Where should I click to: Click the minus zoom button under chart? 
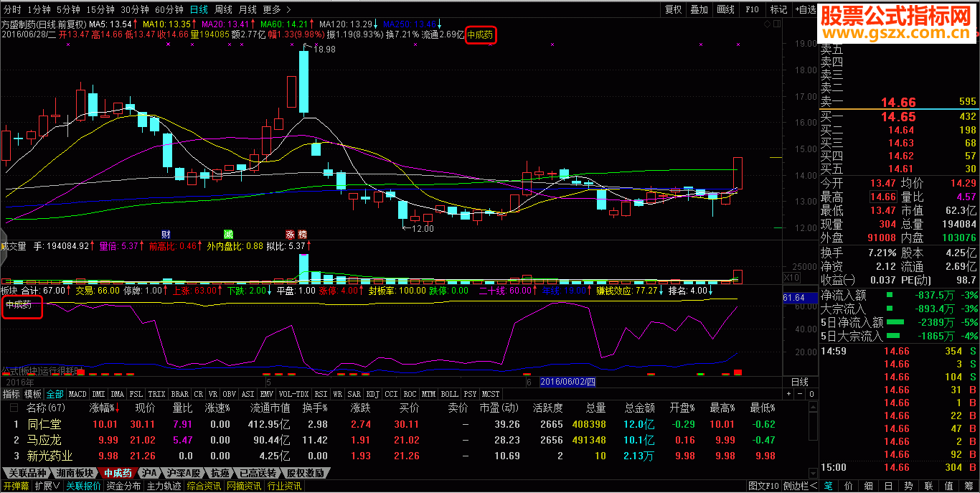tap(799, 394)
